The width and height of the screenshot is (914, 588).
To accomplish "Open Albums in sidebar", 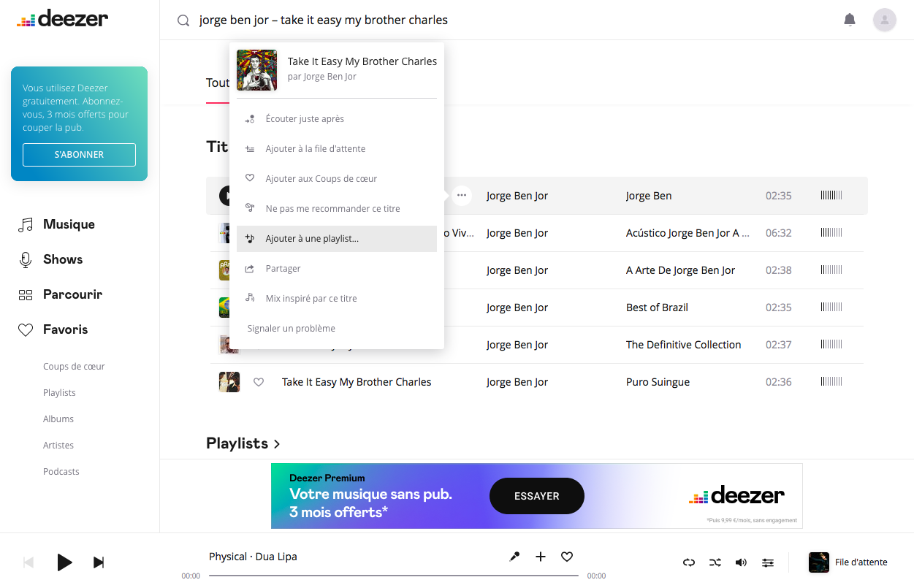I will point(58,419).
